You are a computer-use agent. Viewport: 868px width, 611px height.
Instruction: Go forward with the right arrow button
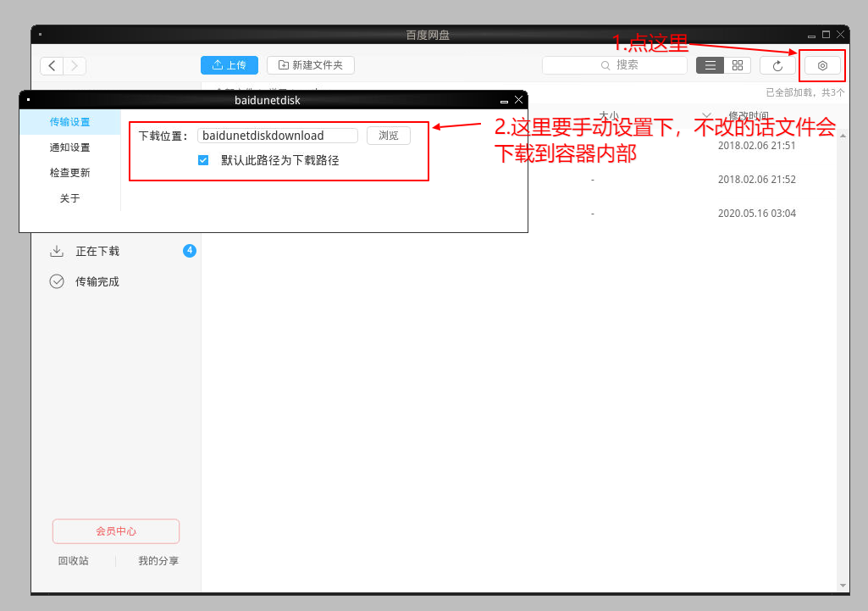click(75, 66)
